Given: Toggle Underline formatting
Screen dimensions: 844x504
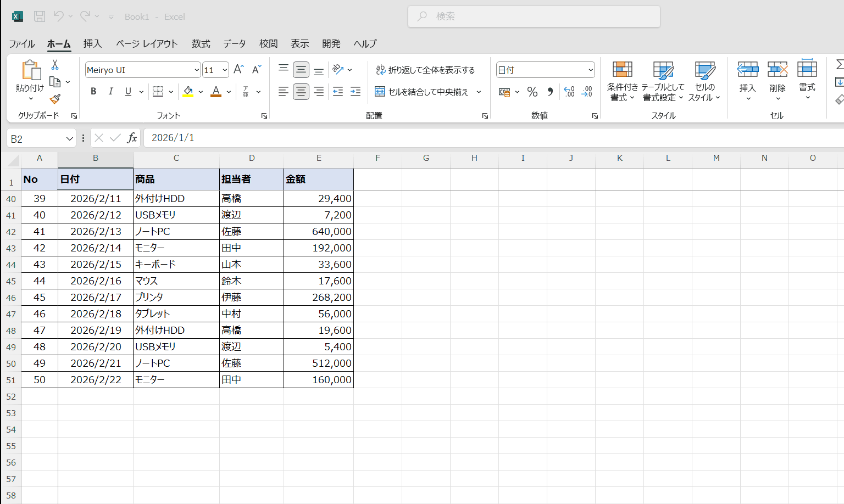Looking at the screenshot, I should pos(128,92).
